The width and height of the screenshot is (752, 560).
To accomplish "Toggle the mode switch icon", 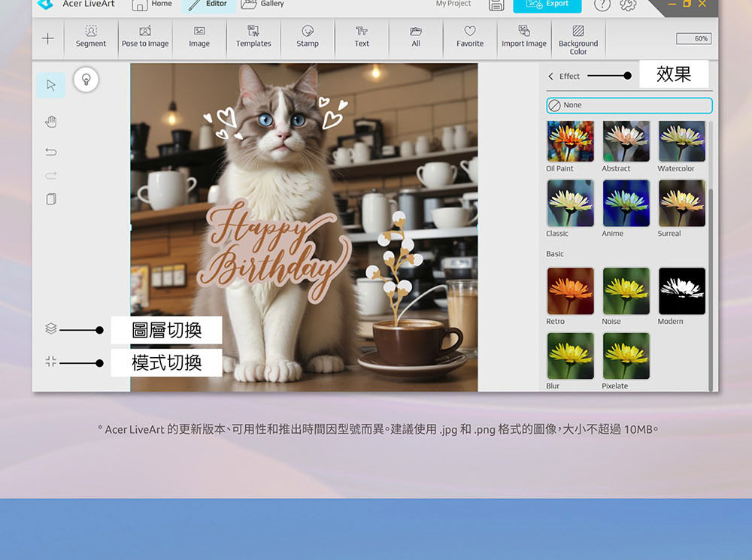I will [x=51, y=362].
